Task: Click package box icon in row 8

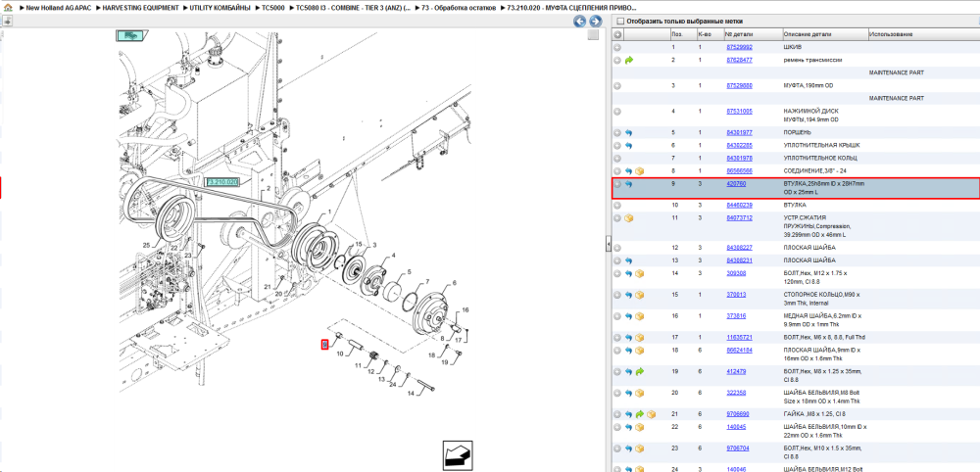Action: click(639, 171)
